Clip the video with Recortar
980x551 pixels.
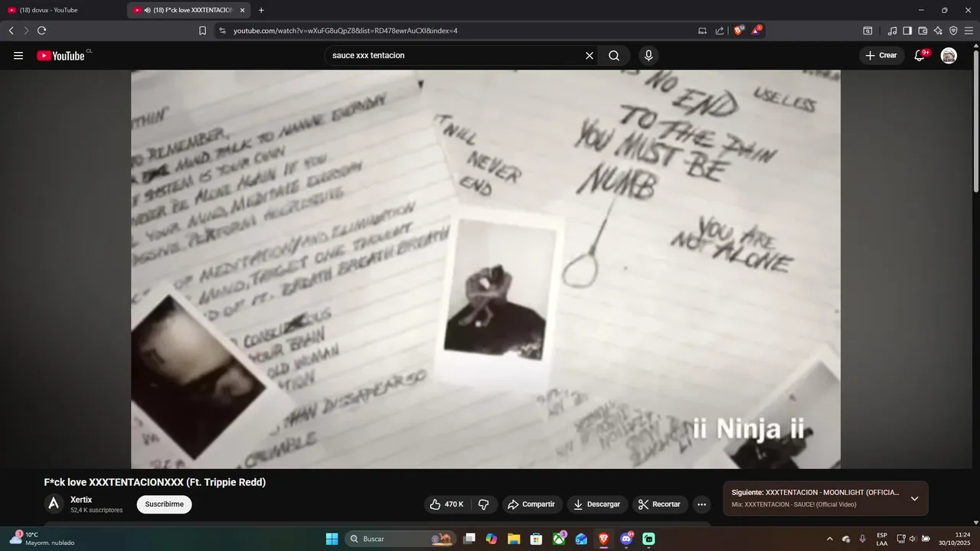point(660,504)
